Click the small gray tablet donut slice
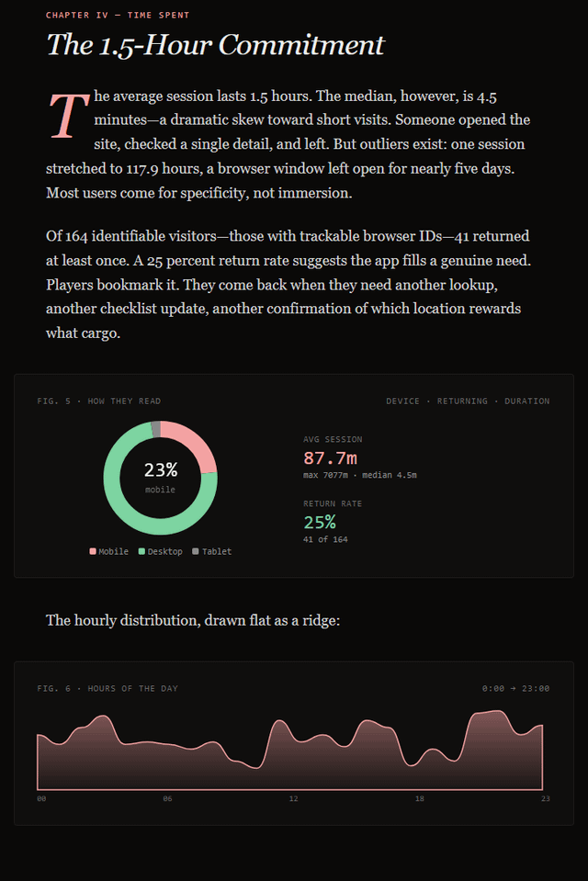Viewport: 588px width, 881px height. click(156, 428)
